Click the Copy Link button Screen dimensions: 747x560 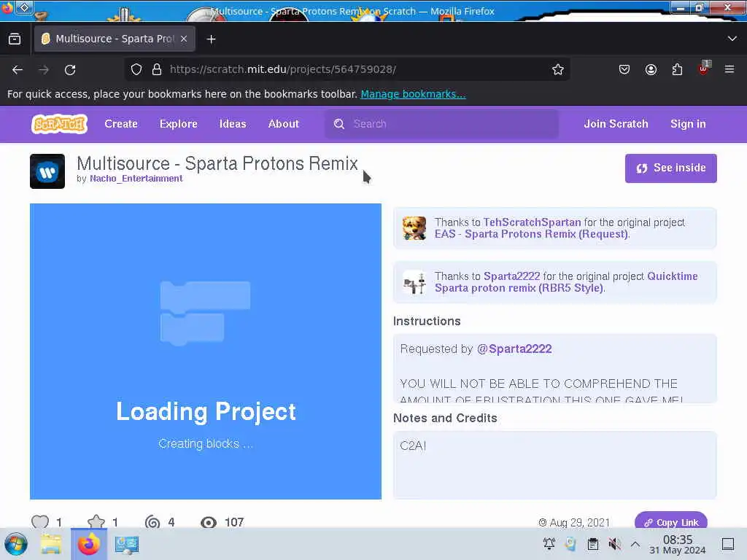tap(671, 521)
